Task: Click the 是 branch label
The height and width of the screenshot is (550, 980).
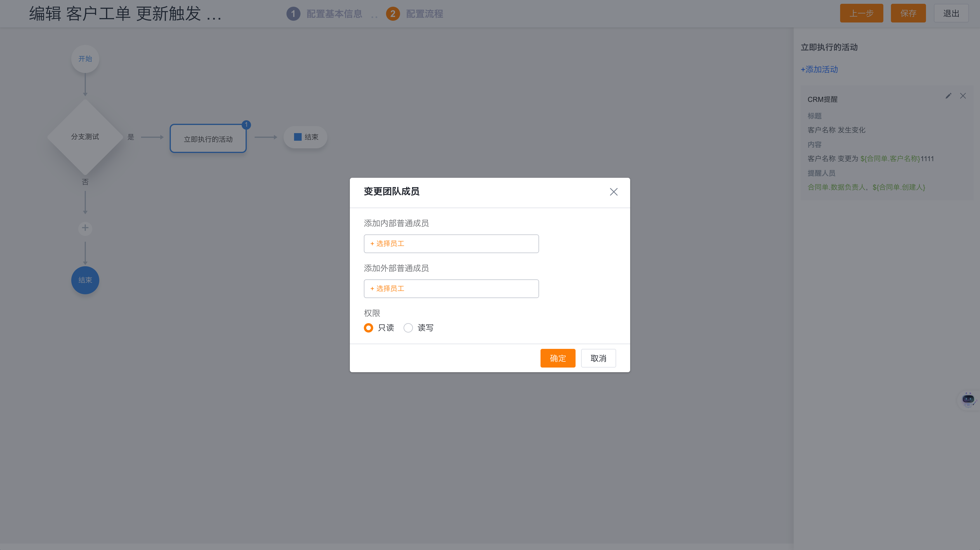Action: 131,137
